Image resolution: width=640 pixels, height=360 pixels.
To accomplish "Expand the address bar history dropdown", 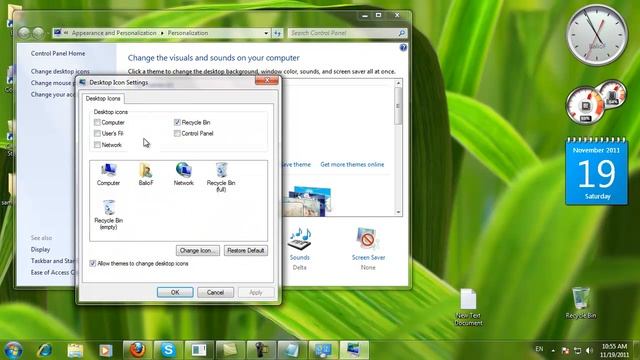I will (266, 33).
